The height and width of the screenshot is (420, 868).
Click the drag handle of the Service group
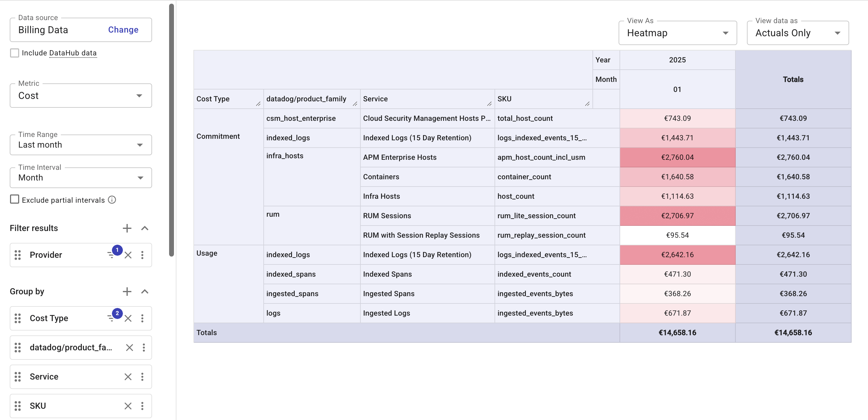(x=18, y=376)
